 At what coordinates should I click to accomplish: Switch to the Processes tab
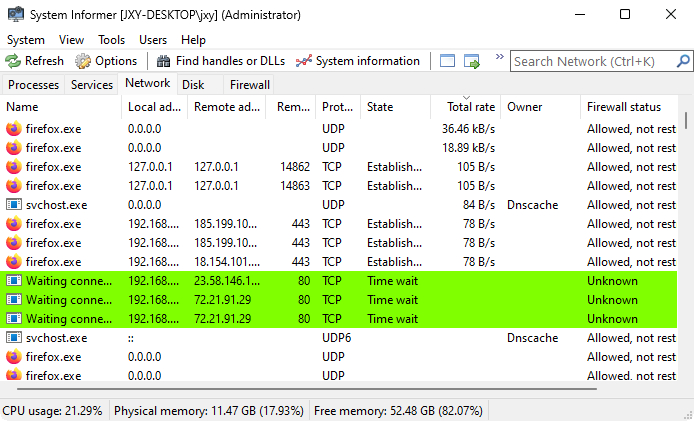pos(33,85)
